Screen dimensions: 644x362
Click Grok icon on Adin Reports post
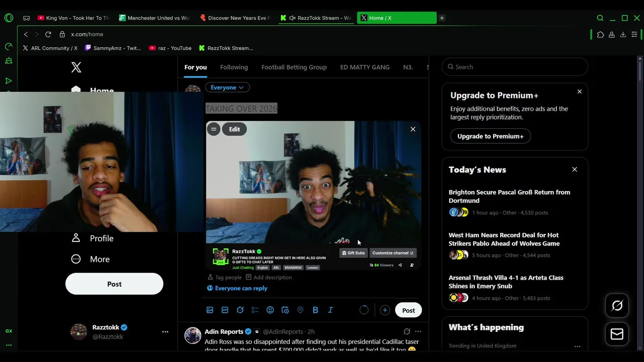click(x=407, y=332)
